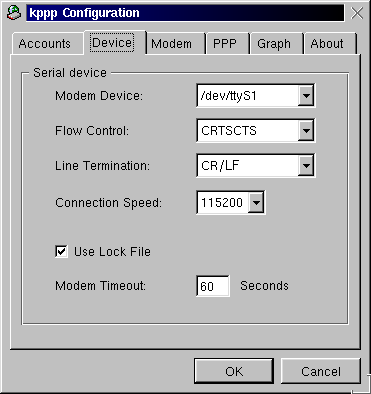This screenshot has height=394, width=371.
Task: Focus the Modem Timeout seconds field
Action: tap(213, 286)
